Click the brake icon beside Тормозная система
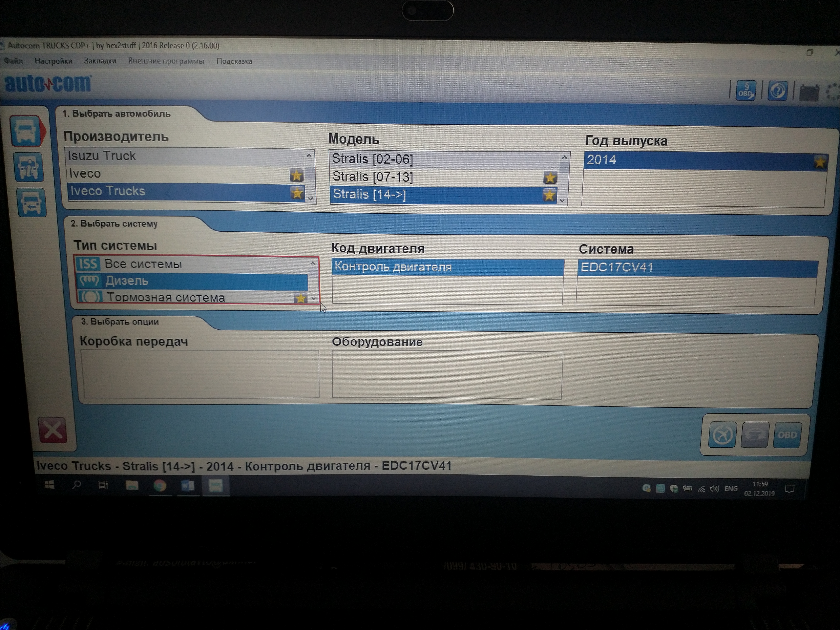The width and height of the screenshot is (840, 630). (91, 297)
